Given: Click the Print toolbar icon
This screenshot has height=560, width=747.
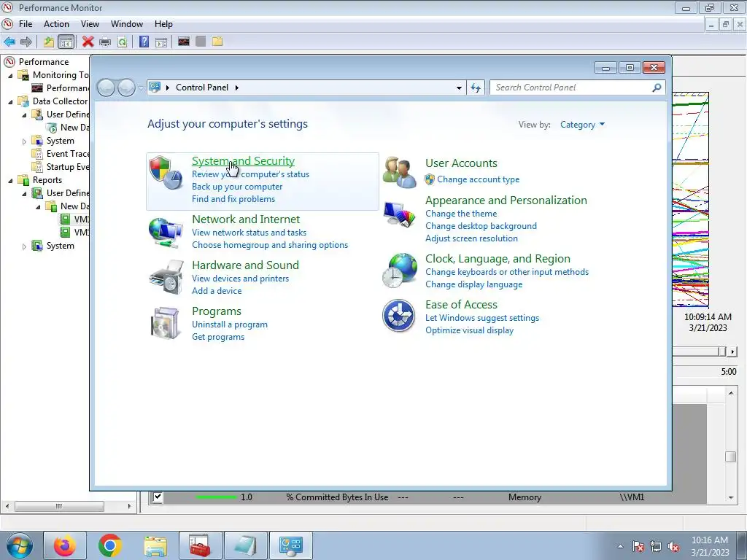Looking at the screenshot, I should point(105,42).
